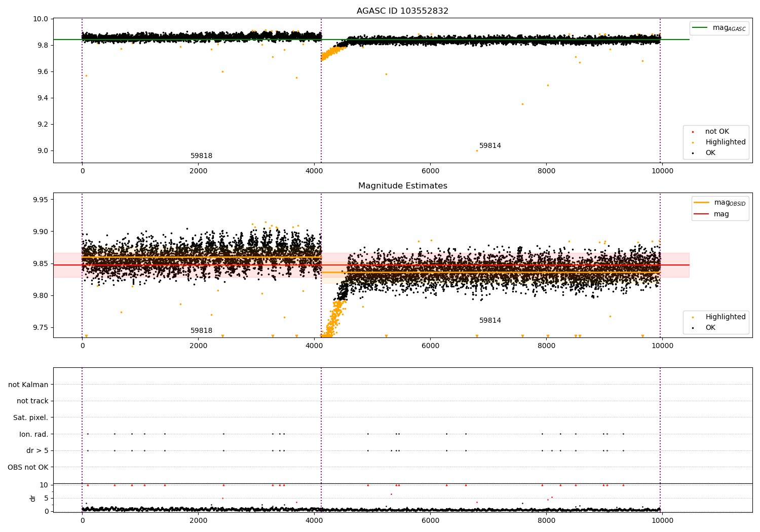
Task: Click "Highlighted" in the top plot legend
Action: tap(726, 142)
